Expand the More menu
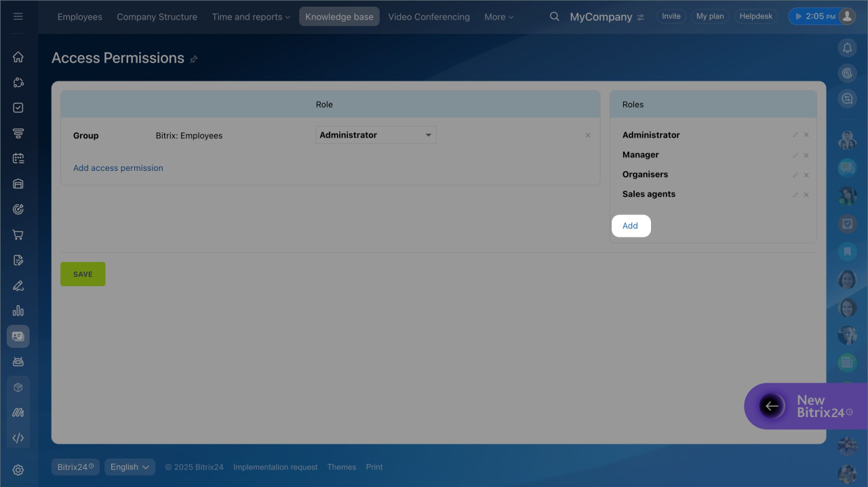 499,17
